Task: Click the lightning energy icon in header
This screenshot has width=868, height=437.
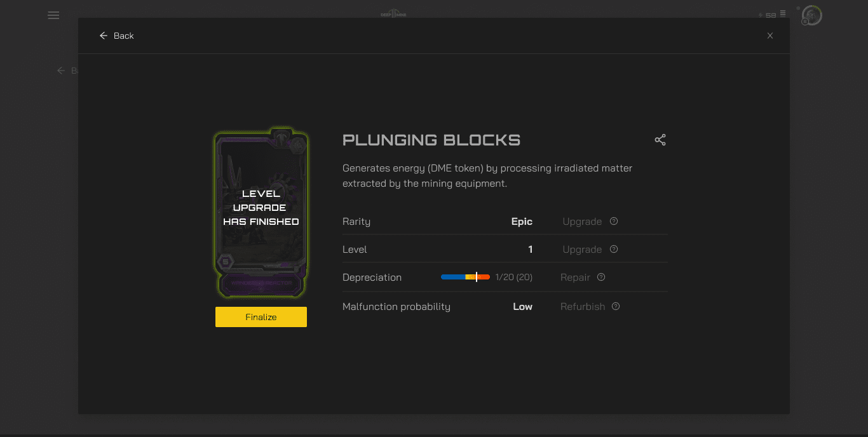Action: (761, 15)
